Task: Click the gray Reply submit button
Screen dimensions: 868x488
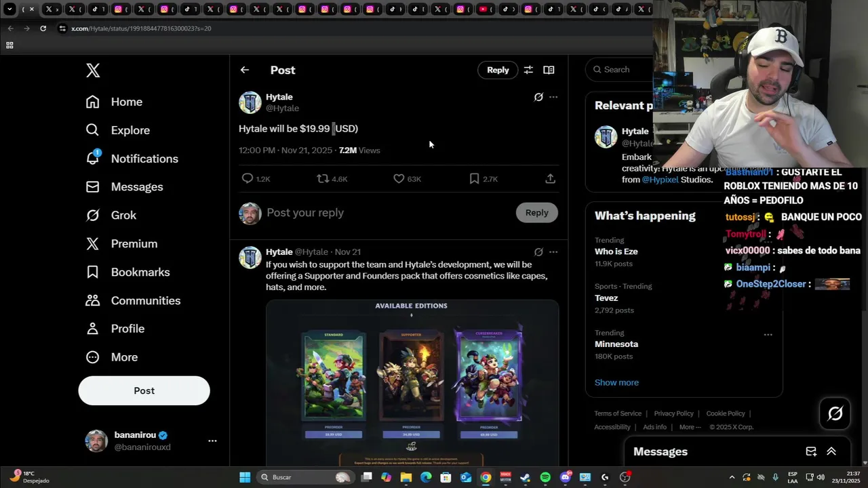Action: tap(536, 213)
